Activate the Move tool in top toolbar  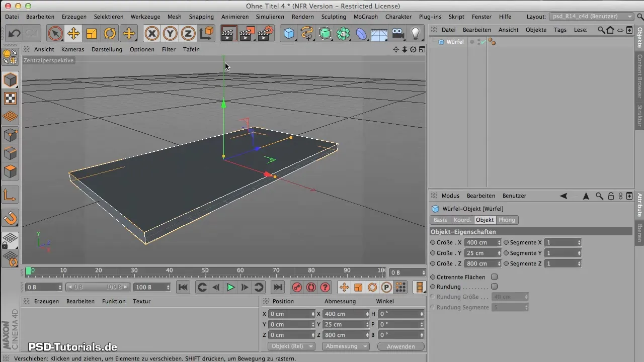coord(73,34)
